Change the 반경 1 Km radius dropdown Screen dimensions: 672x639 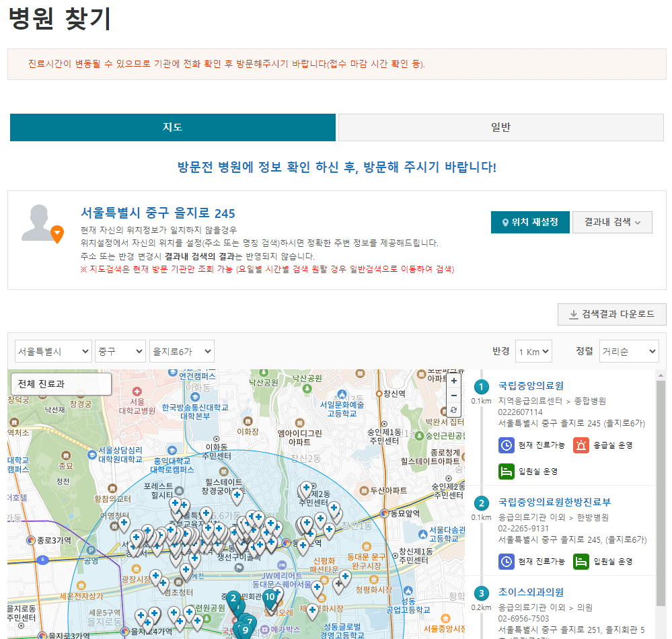tap(533, 351)
